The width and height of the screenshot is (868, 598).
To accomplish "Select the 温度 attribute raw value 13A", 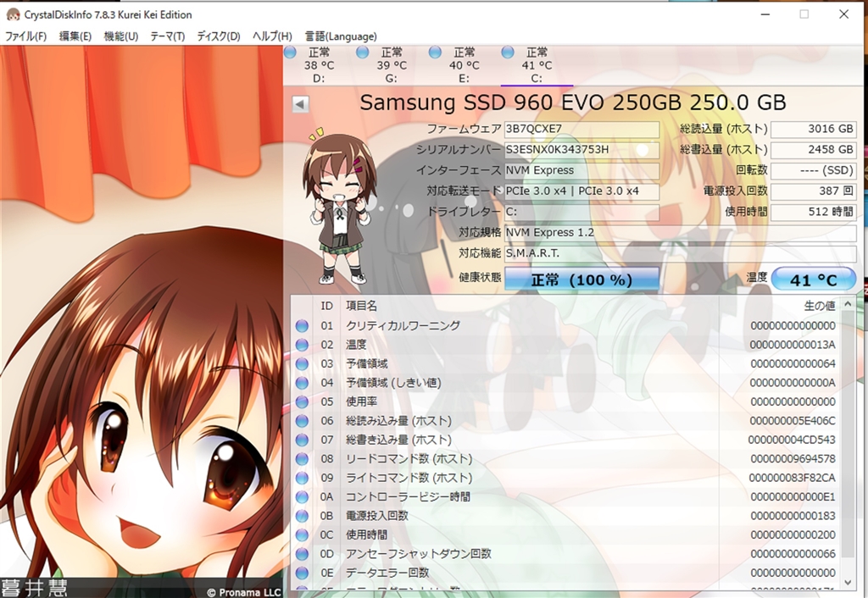I will pos(793,345).
